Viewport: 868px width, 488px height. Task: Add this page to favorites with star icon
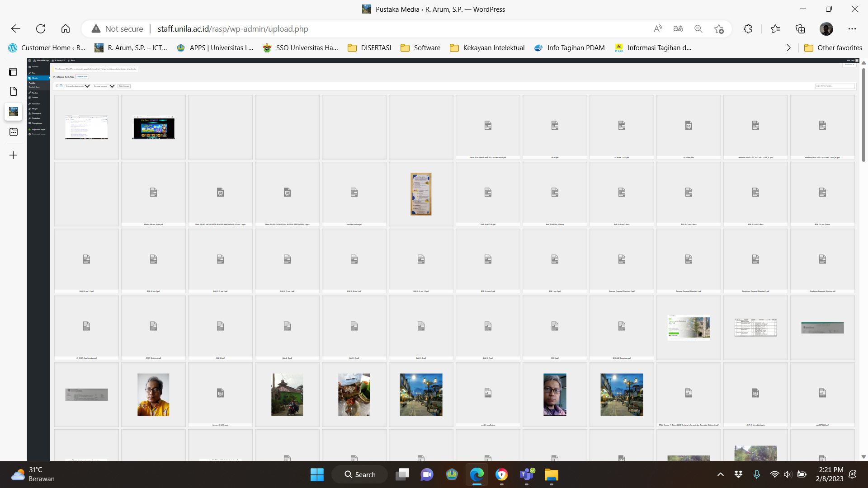[x=719, y=29]
